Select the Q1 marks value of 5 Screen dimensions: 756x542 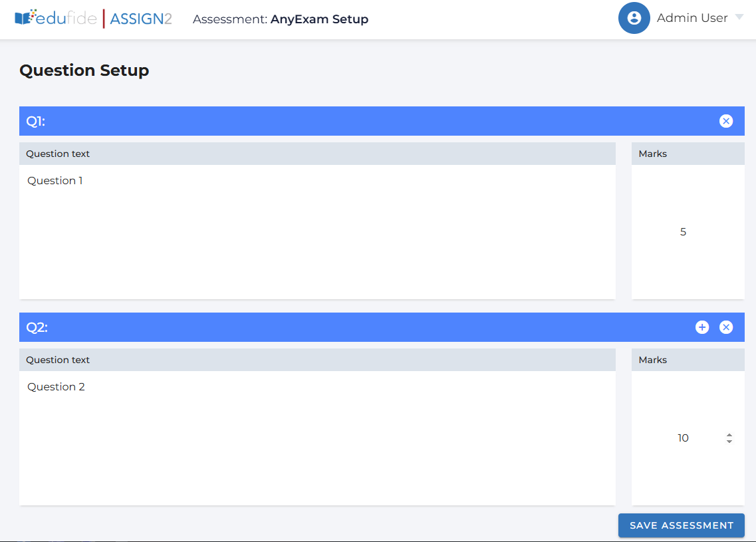pyautogui.click(x=683, y=231)
